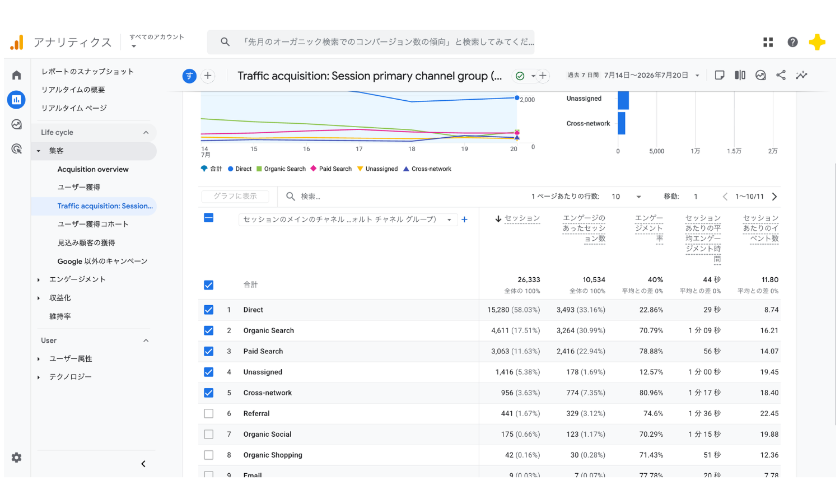This screenshot has height=504, width=840.
Task: Uncheck the 合計 total row checkbox
Action: click(209, 285)
